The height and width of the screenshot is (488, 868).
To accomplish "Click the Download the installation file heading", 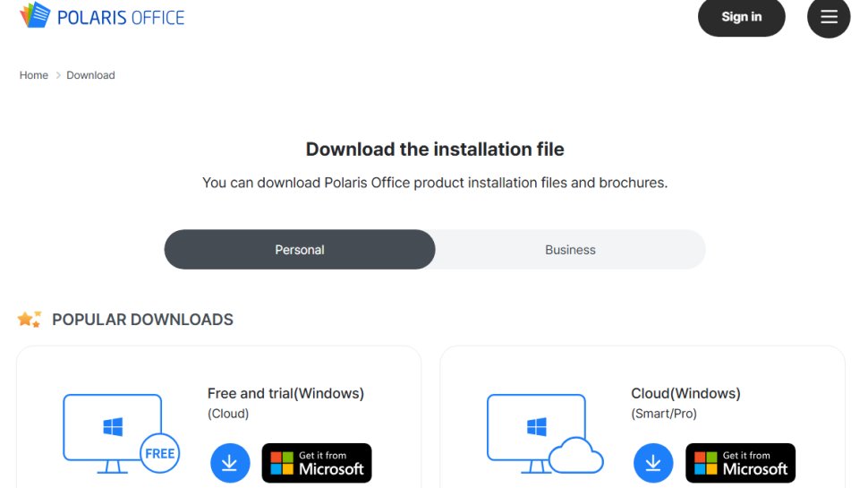I will pos(435,150).
